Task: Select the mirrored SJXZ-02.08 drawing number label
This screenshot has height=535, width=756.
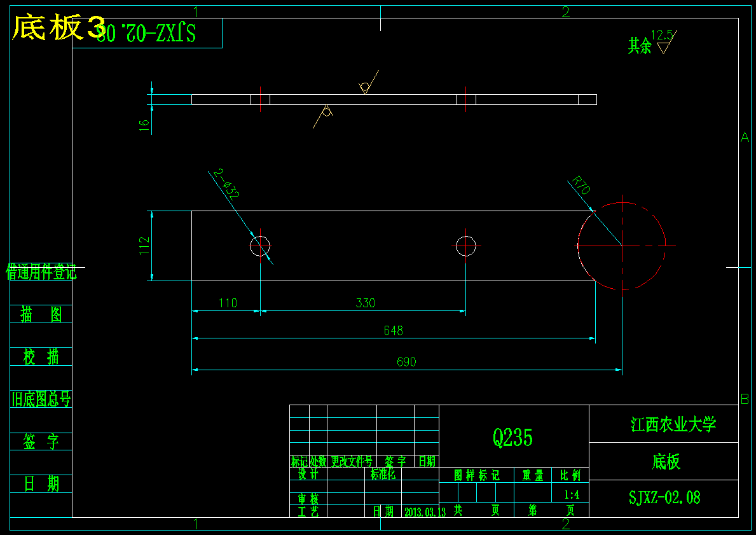Action: pyautogui.click(x=146, y=34)
